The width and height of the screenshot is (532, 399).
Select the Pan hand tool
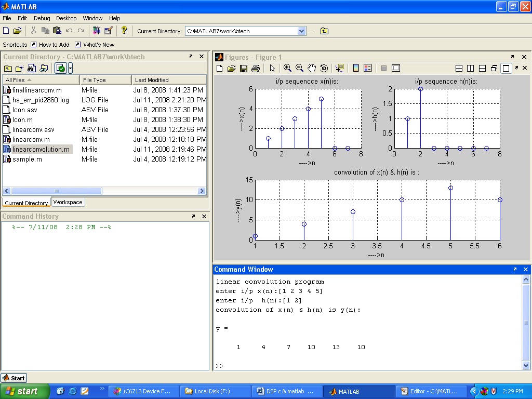(312, 68)
